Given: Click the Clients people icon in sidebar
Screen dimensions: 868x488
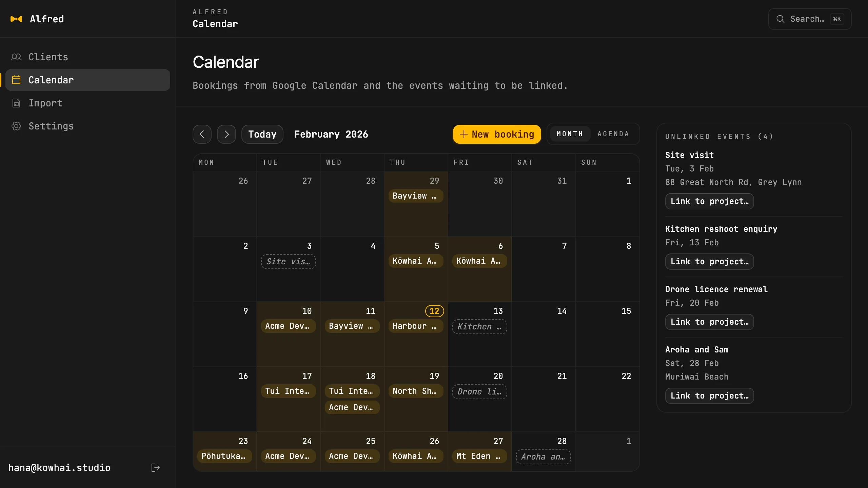Looking at the screenshot, I should coord(16,57).
